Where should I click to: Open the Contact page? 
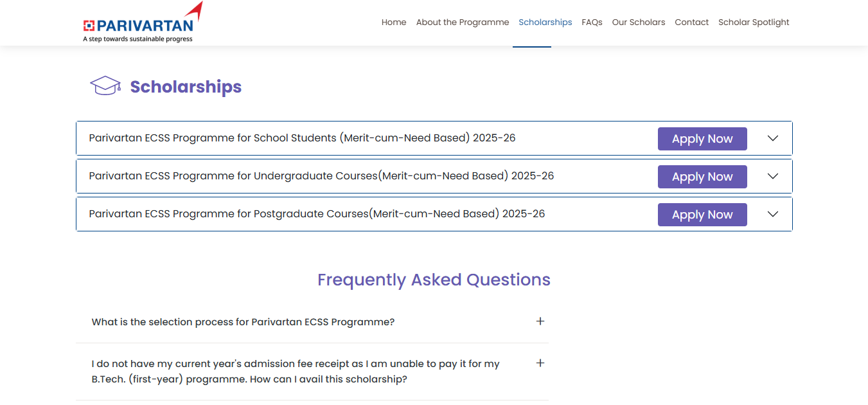[x=692, y=22]
